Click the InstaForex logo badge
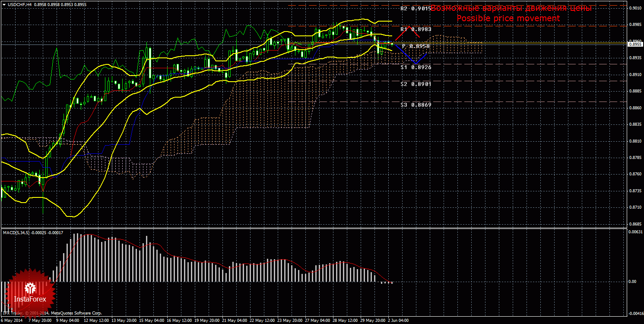The image size is (644, 324). point(30,293)
